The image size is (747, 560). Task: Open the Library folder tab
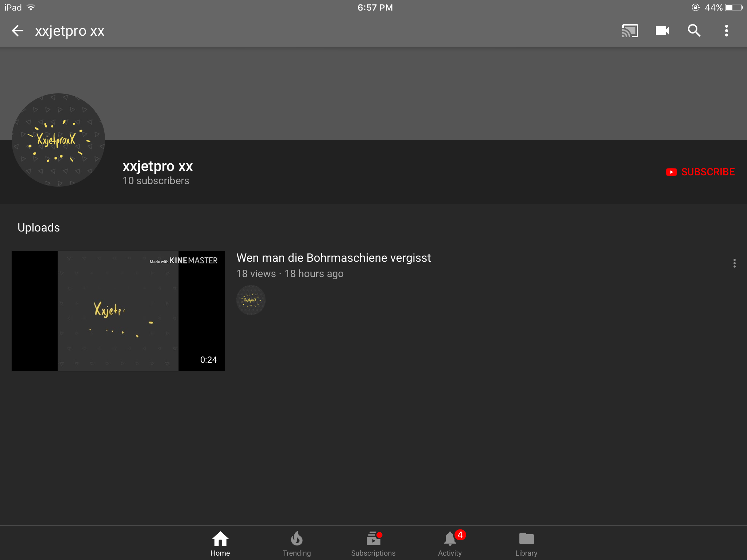[x=526, y=544]
